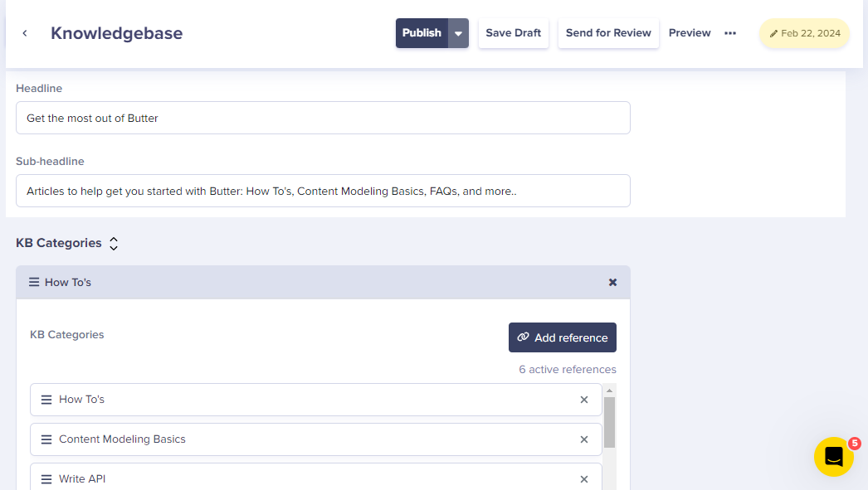Open the Feb 22, 2024 revision badge
The image size is (868, 490).
tap(804, 33)
